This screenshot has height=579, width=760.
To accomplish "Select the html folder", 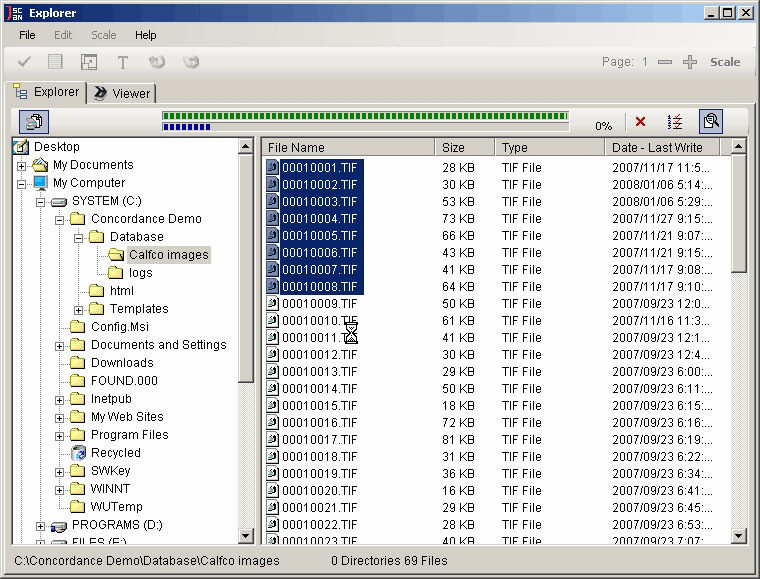I will tap(122, 291).
